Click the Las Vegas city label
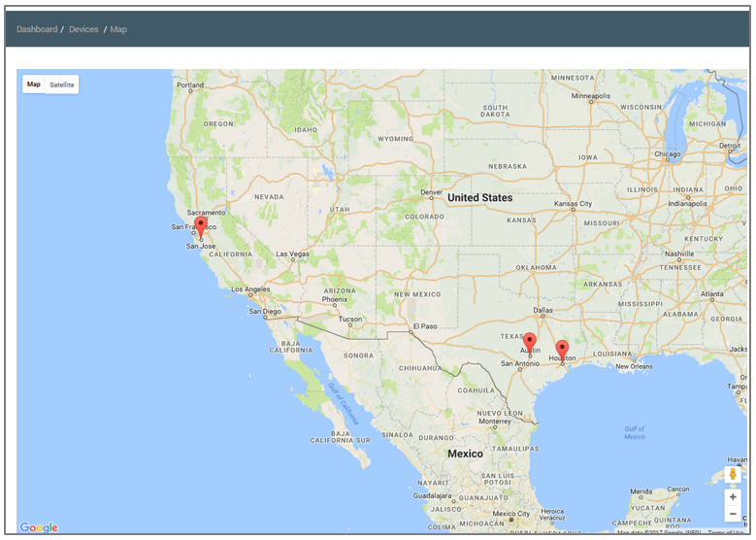This screenshot has width=756, height=540. 292,253
